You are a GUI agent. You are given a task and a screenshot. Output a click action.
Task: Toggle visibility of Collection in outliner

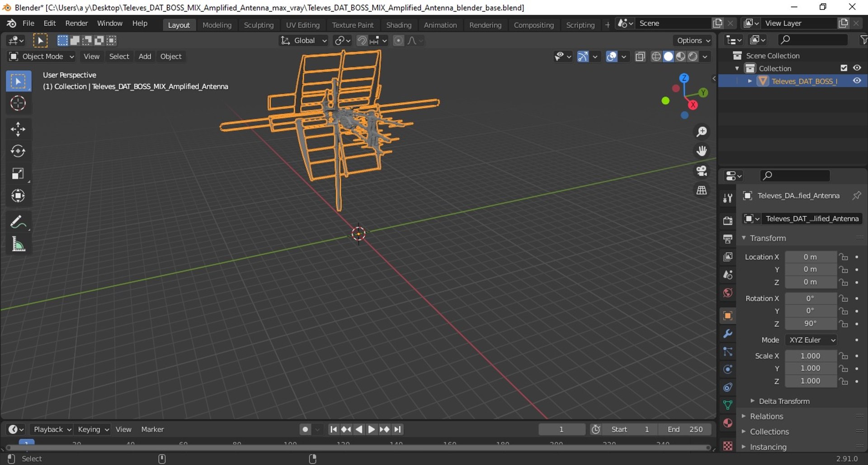857,68
